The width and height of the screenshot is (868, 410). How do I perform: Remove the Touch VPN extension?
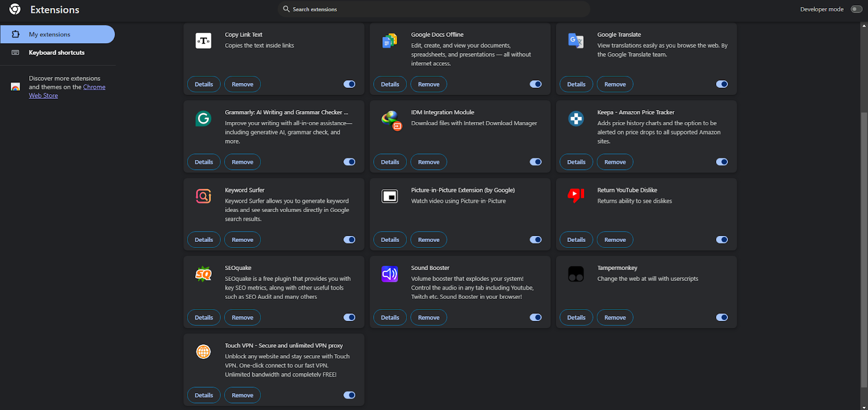point(242,395)
